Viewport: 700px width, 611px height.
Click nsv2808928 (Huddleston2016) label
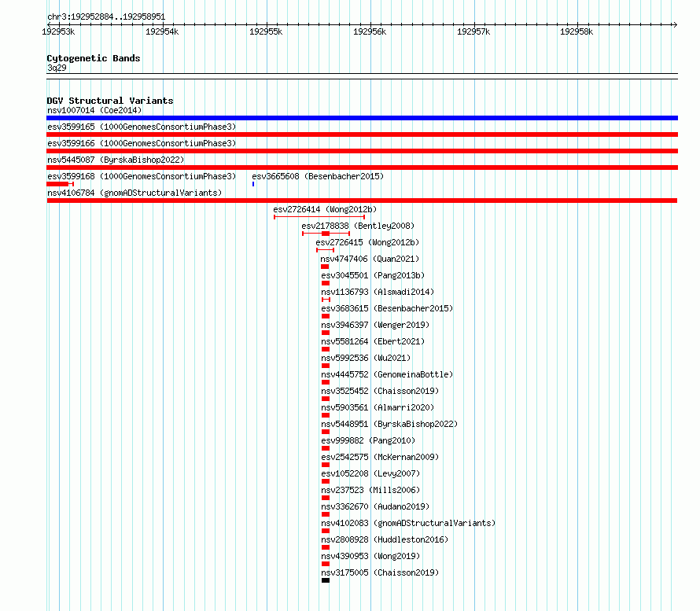tap(385, 539)
